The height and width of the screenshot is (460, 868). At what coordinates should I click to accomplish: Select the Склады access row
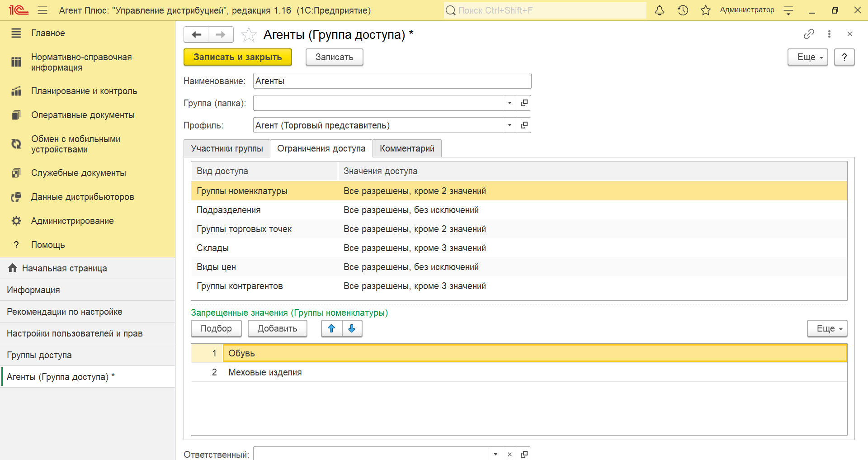coord(519,248)
